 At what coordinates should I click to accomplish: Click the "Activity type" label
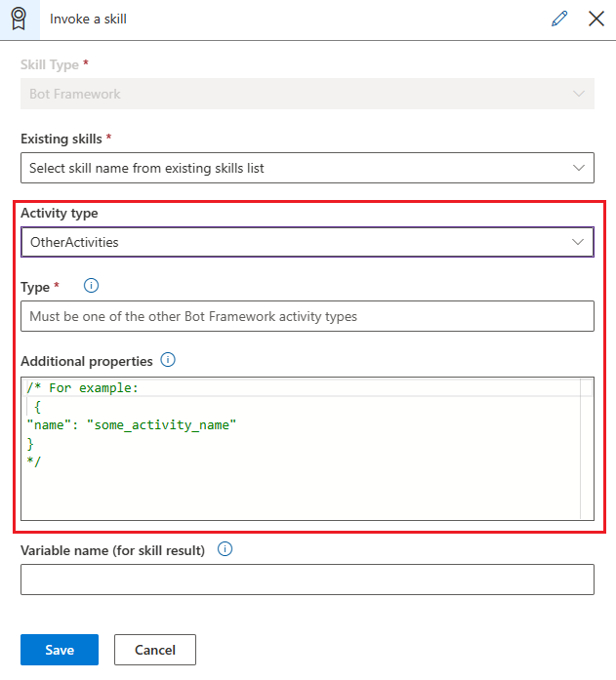click(60, 213)
